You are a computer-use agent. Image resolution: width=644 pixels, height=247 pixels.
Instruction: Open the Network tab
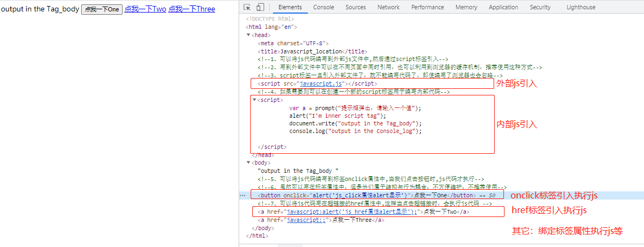(x=388, y=7)
